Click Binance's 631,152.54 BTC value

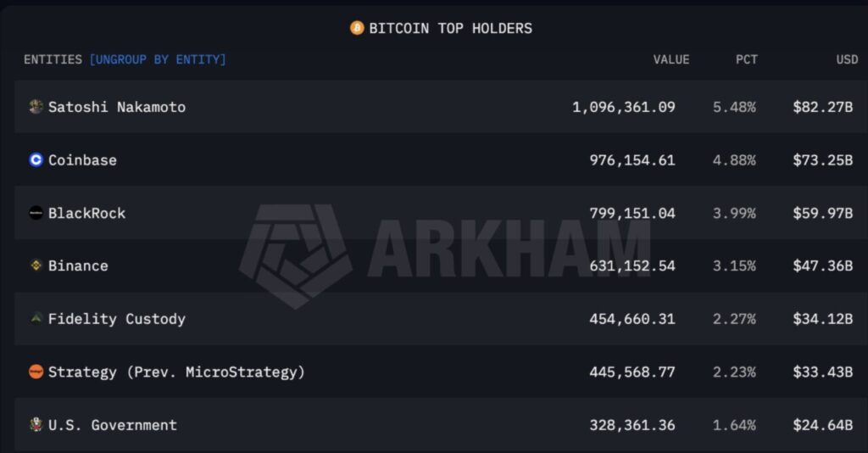(x=632, y=266)
